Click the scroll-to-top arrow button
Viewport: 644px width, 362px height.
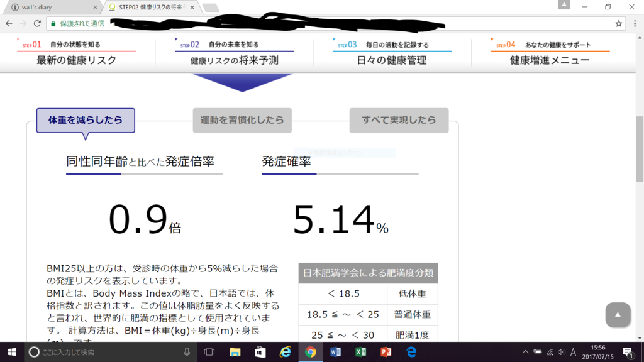point(618,315)
